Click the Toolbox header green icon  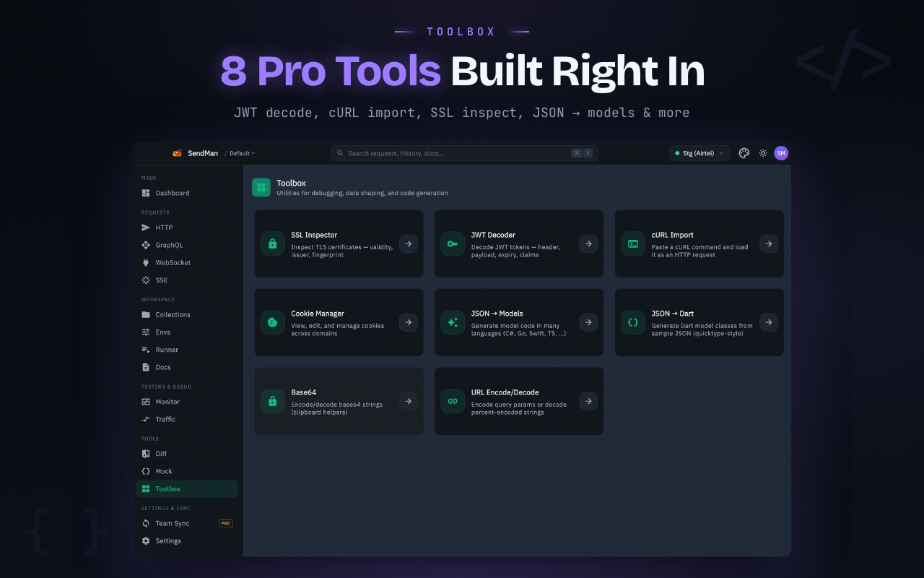(x=261, y=187)
